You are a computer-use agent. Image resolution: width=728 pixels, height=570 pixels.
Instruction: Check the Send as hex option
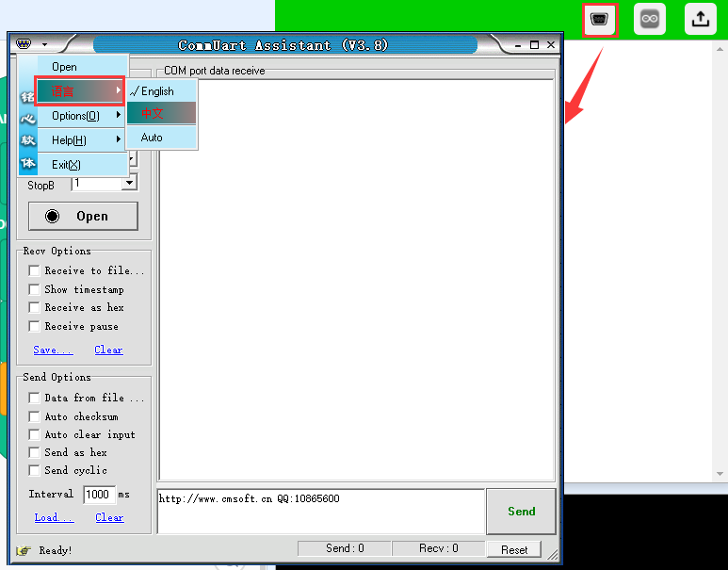tap(34, 452)
